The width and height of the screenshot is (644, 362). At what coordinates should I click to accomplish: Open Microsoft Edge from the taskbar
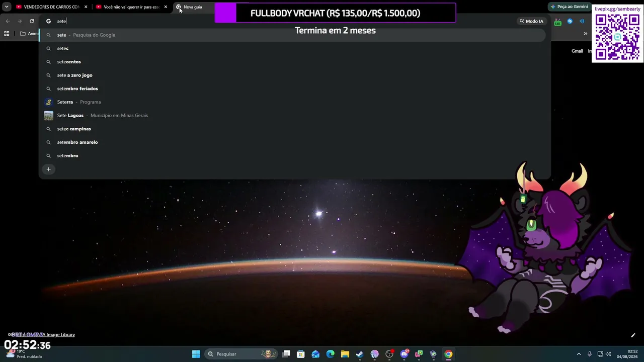point(330,354)
